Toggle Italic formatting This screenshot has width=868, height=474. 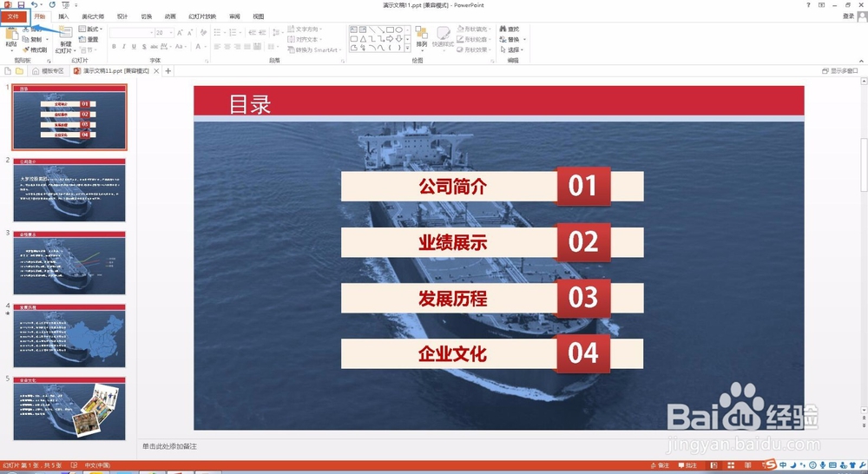(x=124, y=47)
